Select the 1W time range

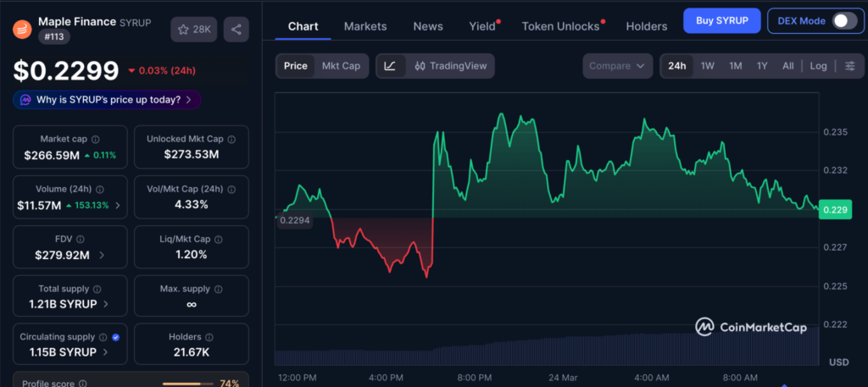click(708, 66)
